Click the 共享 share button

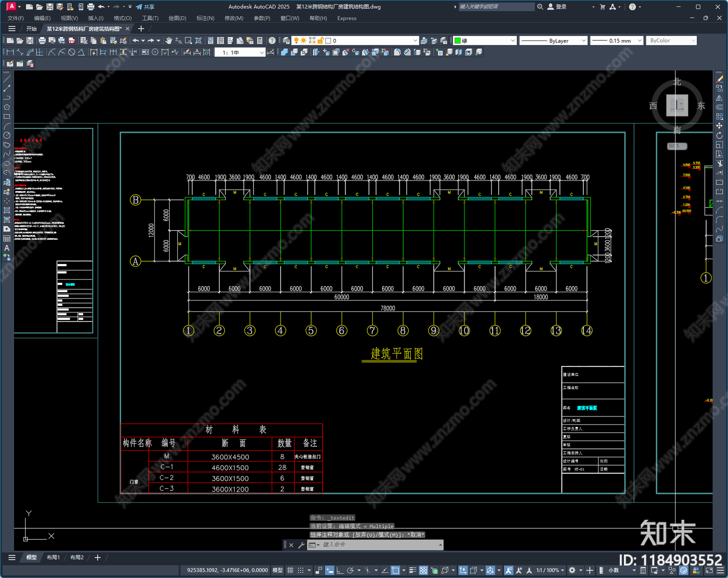[x=145, y=7]
